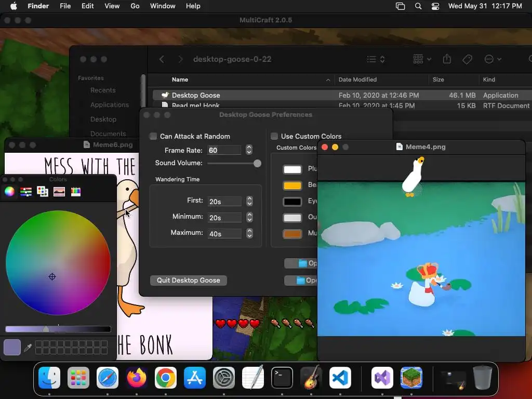Click the Spotlight search icon in menu bar

click(418, 6)
